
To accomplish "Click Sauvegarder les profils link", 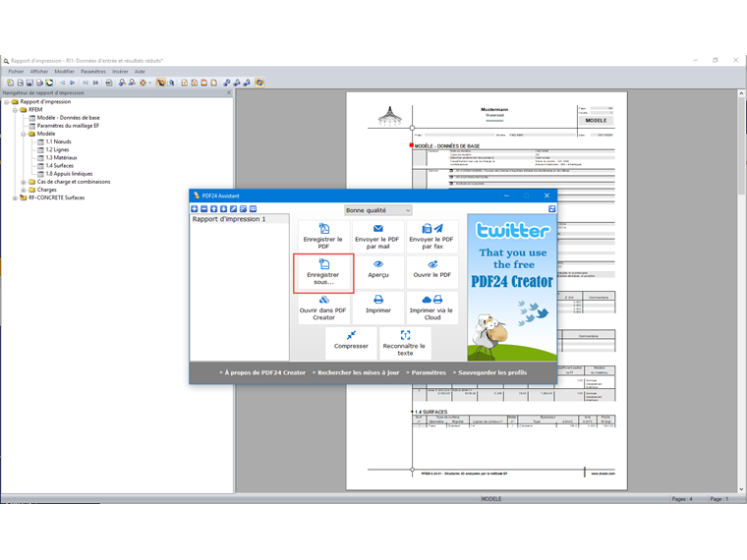I will pos(492,373).
